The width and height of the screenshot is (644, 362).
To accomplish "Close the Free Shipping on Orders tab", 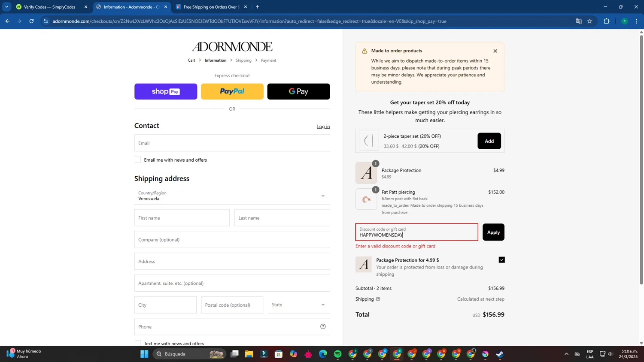I will [x=246, y=7].
